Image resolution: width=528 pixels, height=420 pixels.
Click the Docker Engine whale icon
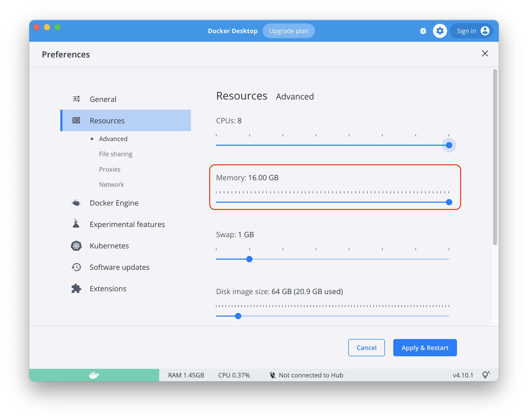pos(76,203)
